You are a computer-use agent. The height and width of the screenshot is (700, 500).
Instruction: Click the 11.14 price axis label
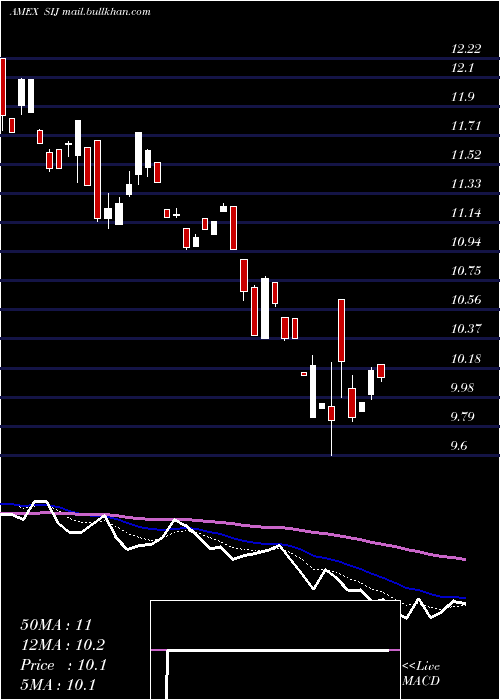pyautogui.click(x=466, y=213)
